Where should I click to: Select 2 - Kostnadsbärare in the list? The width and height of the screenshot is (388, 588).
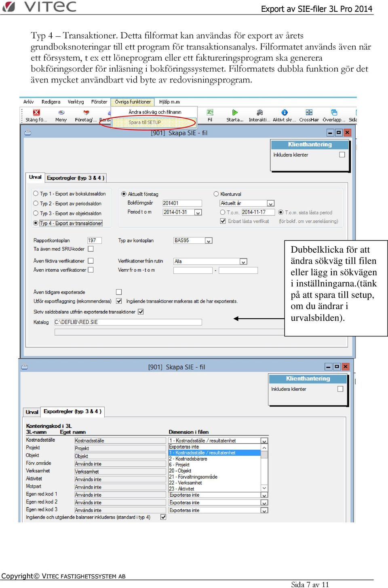(215, 459)
